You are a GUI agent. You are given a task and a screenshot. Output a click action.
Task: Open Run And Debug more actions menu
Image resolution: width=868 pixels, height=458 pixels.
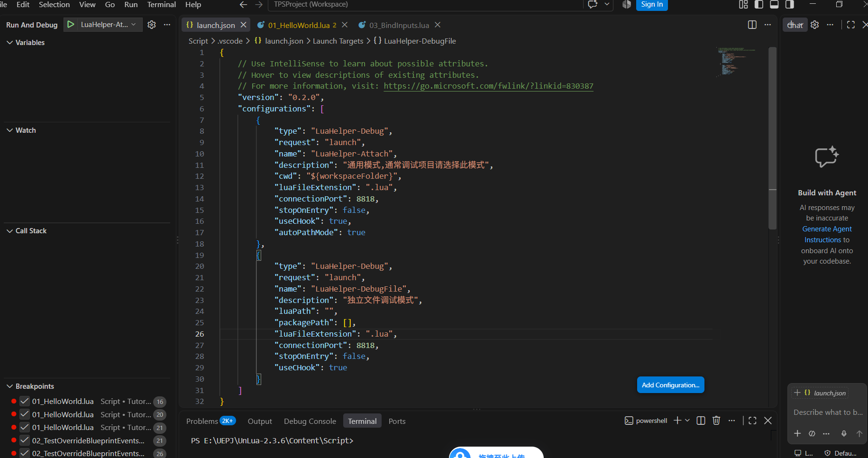pyautogui.click(x=167, y=25)
